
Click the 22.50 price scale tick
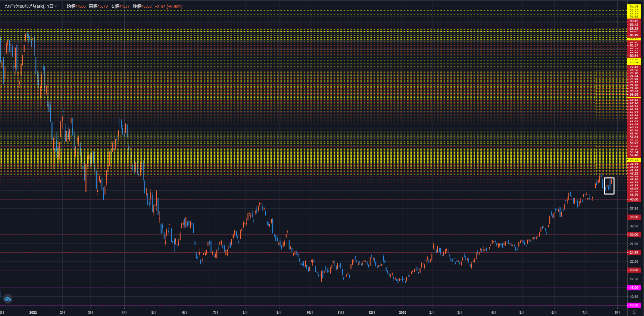click(x=634, y=261)
